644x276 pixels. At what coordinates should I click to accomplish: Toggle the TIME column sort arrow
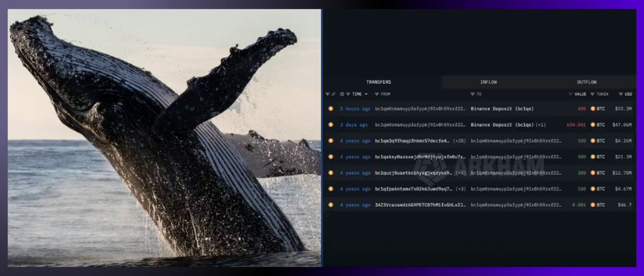click(366, 94)
